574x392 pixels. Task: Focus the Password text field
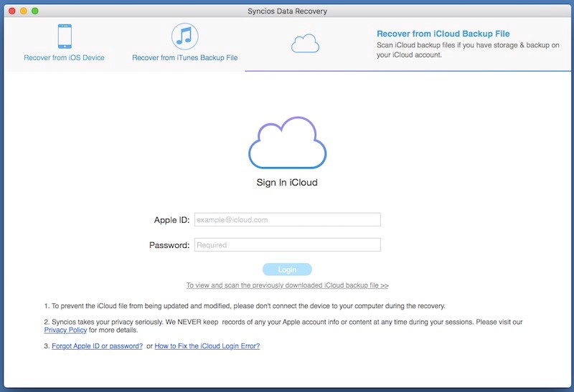(287, 245)
